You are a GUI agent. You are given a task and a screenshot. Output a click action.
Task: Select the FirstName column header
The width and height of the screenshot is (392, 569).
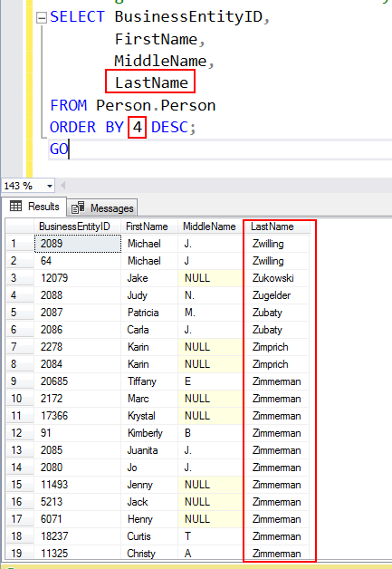tap(149, 227)
